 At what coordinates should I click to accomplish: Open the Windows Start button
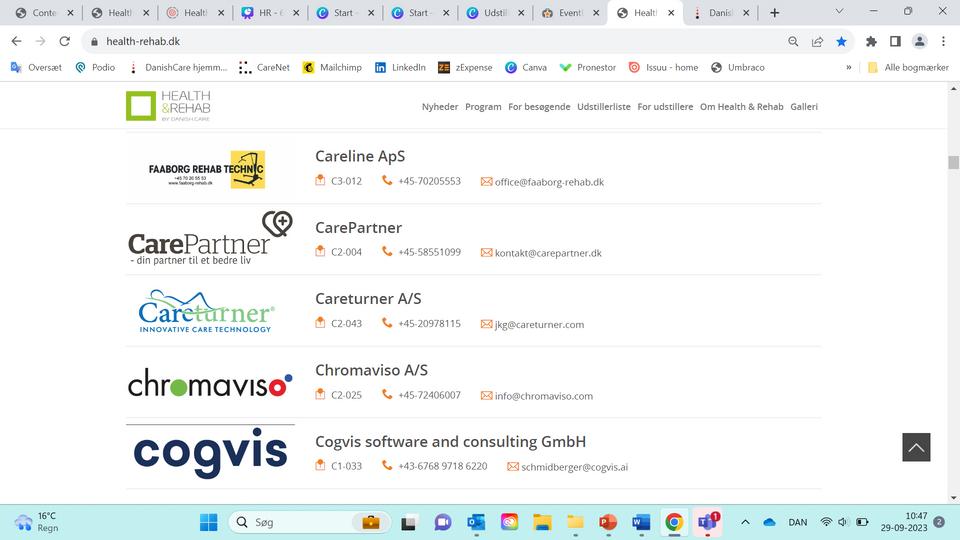pos(209,522)
